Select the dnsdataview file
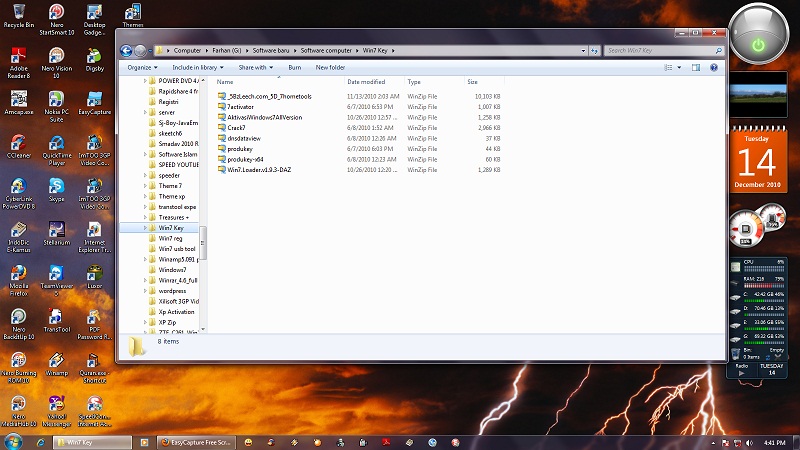Image resolution: width=800 pixels, height=450 pixels. [244, 138]
